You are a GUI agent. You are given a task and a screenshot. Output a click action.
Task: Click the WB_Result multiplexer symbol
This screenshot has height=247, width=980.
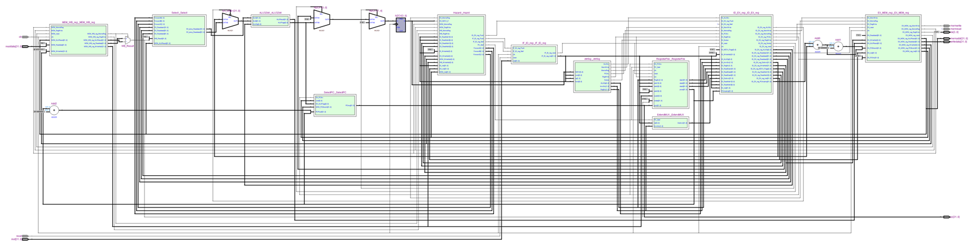pyautogui.click(x=127, y=41)
